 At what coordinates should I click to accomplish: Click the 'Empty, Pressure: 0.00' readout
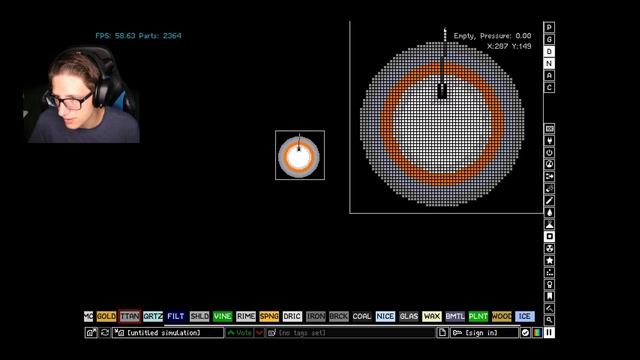click(492, 36)
